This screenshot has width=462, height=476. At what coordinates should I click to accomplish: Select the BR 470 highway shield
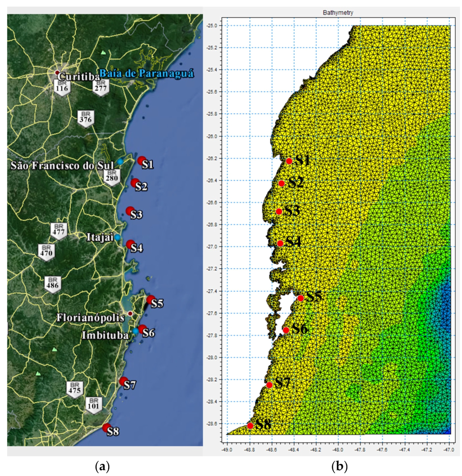pos(46,251)
